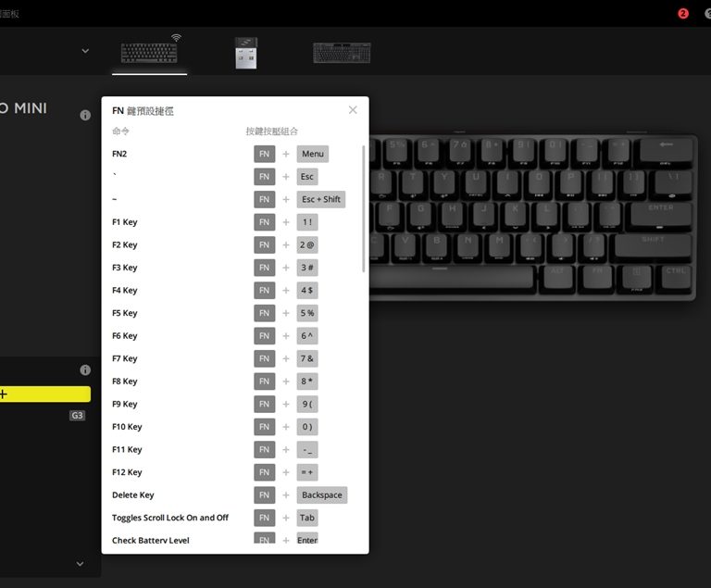Click the Esc + Shift key combo

(320, 199)
